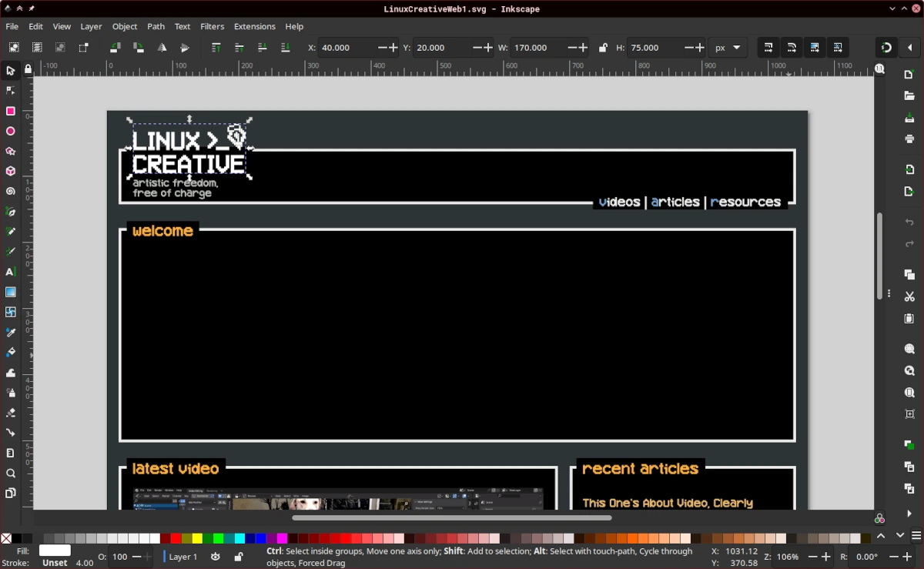This screenshot has width=924, height=569.
Task: Select the Zoom magnifier tool in toolbox
Action: (x=11, y=473)
